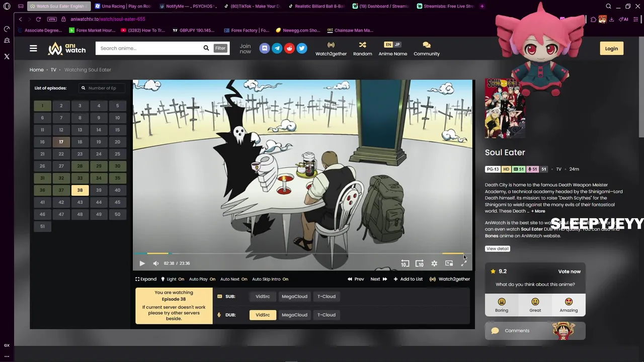This screenshot has width=644, height=362.
Task: Click the Login button
Action: click(x=611, y=48)
